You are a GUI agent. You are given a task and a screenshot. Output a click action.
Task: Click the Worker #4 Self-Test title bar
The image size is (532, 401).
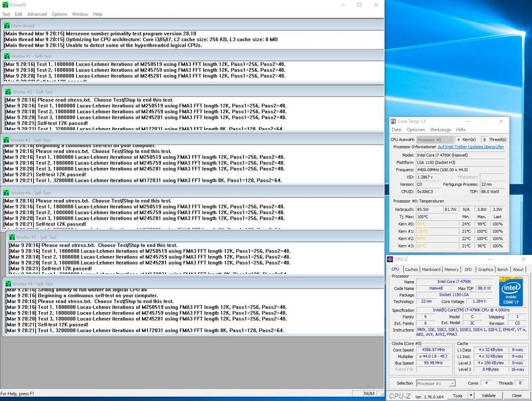tap(193, 193)
